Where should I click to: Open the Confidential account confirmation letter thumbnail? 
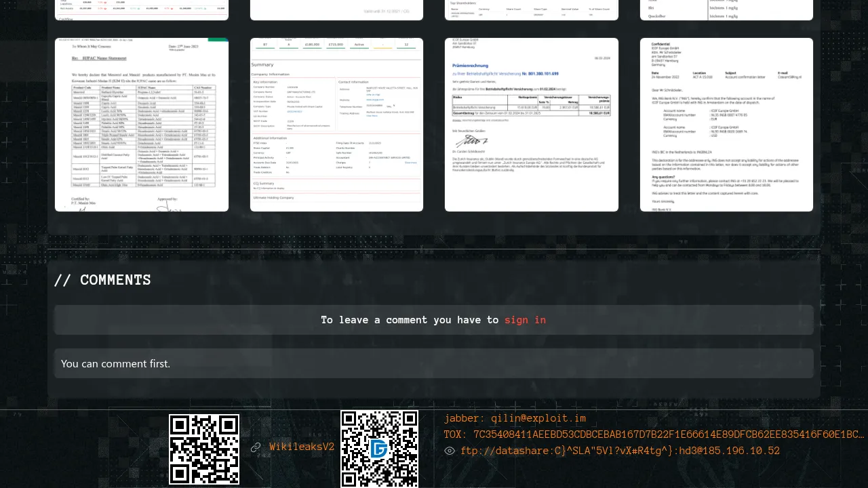(726, 125)
